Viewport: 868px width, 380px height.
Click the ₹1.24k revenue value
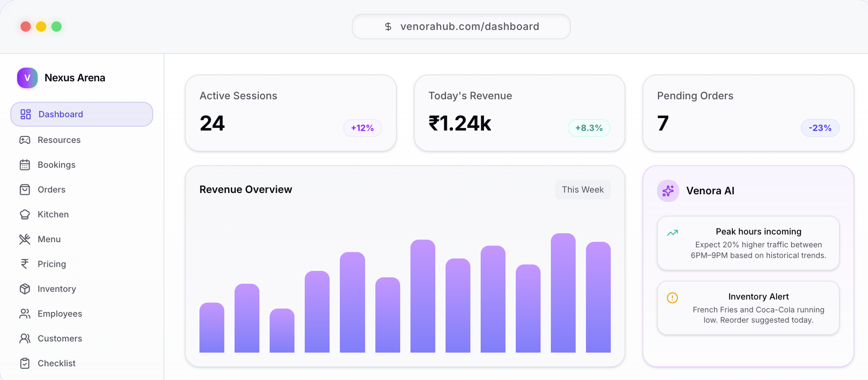coord(460,124)
